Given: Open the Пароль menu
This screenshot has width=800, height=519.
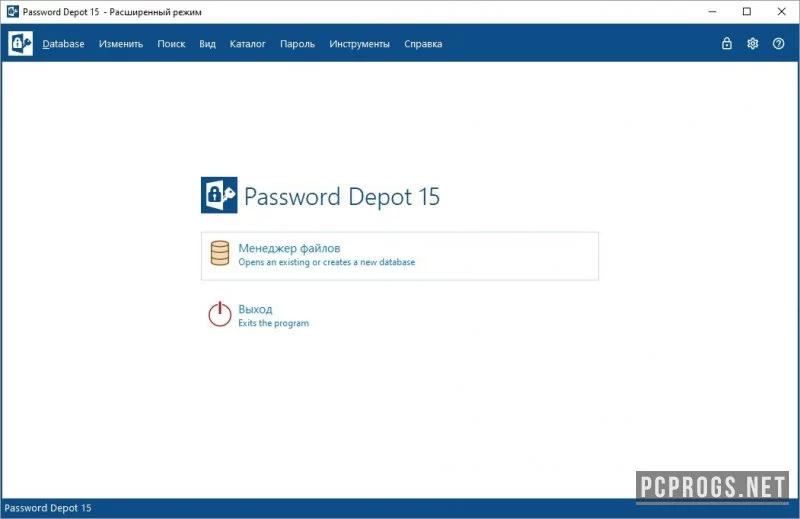Looking at the screenshot, I should (x=297, y=44).
